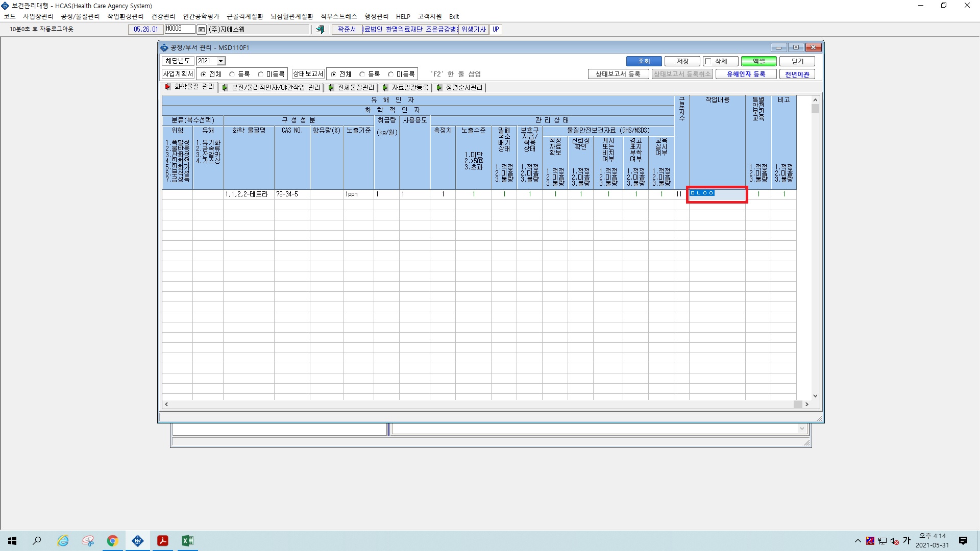Click the green 엑셀 button

click(x=759, y=61)
